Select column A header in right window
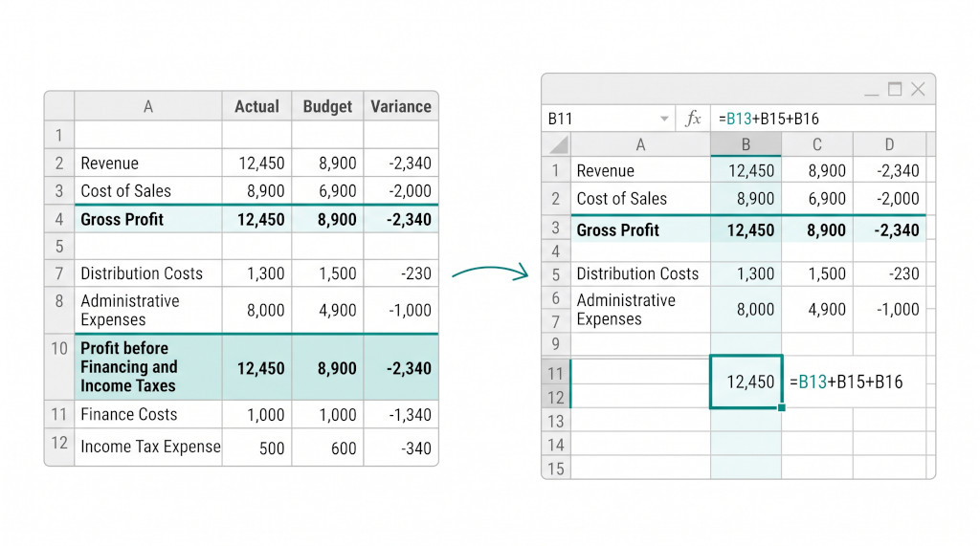The height and width of the screenshot is (546, 980). coord(640,145)
